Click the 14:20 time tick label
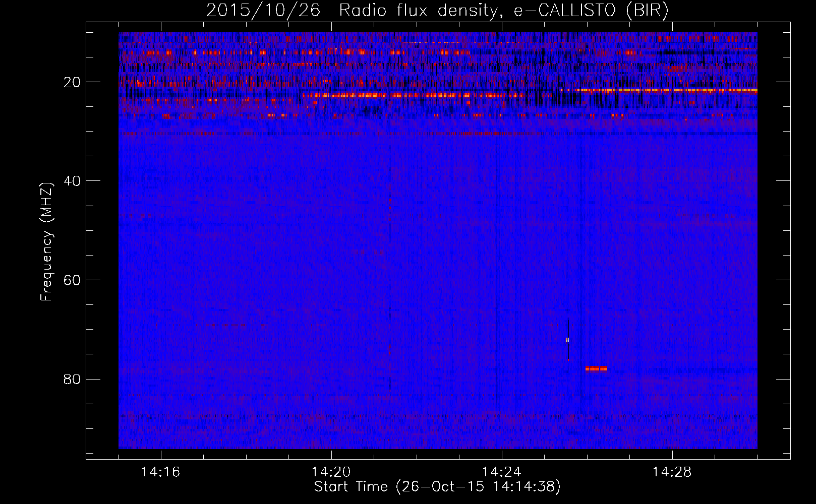This screenshot has height=504, width=816. (x=331, y=472)
